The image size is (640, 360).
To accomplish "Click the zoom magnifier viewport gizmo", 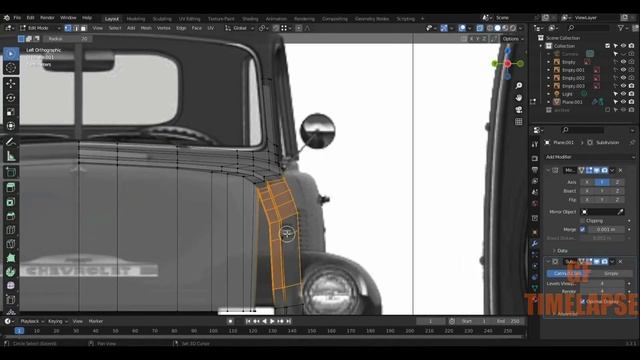I will click(518, 86).
